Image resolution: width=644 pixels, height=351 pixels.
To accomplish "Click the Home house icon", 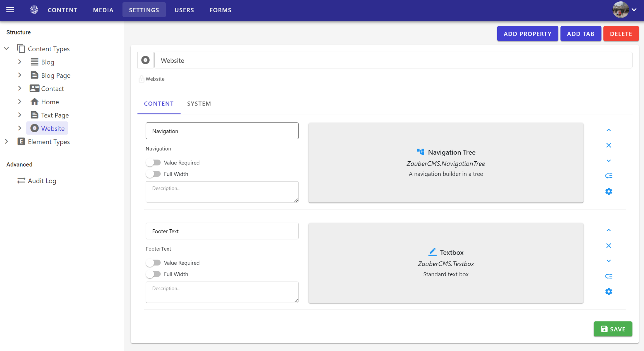I will tap(34, 102).
